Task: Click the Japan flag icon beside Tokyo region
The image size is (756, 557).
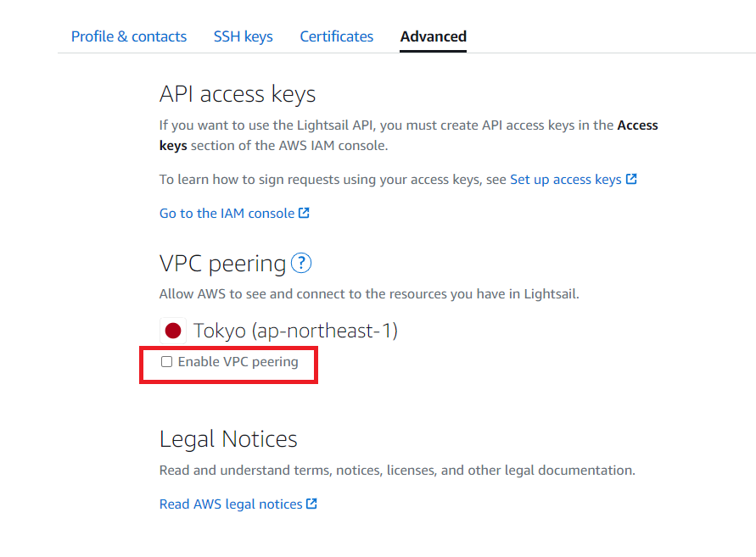Action: tap(172, 328)
